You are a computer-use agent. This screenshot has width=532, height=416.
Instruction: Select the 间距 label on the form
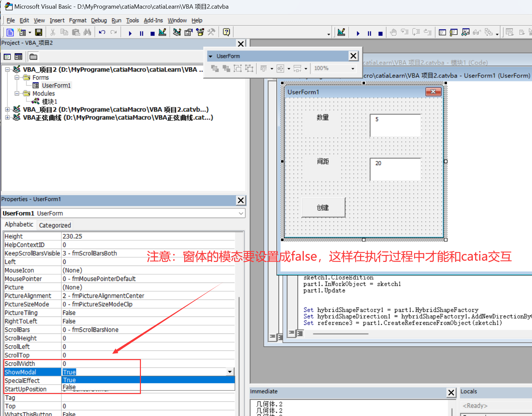pyautogui.click(x=322, y=161)
